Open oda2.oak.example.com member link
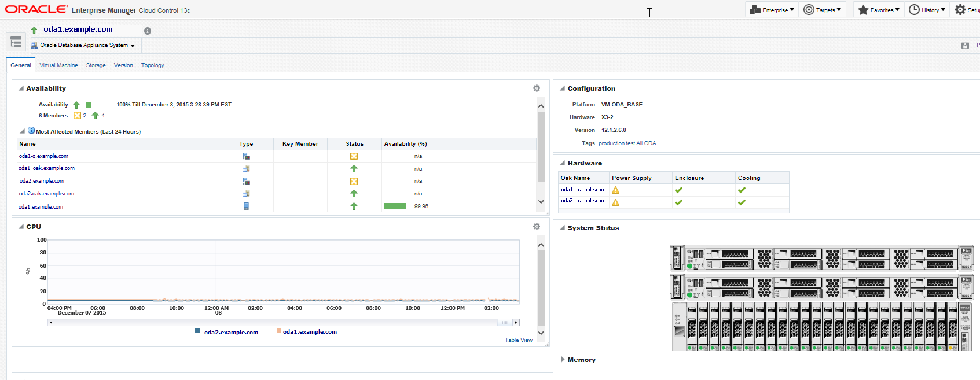The height and width of the screenshot is (380, 980). [46, 194]
